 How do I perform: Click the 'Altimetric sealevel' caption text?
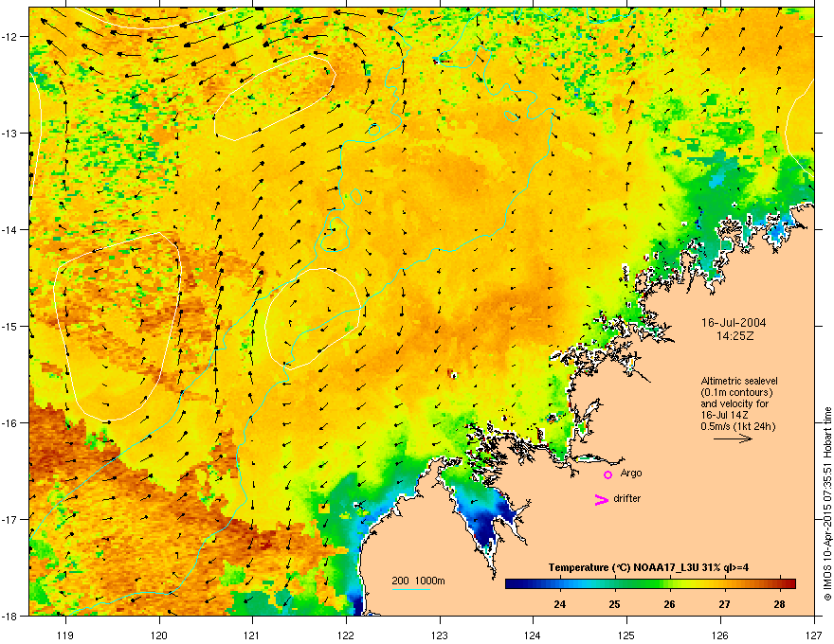[x=739, y=381]
